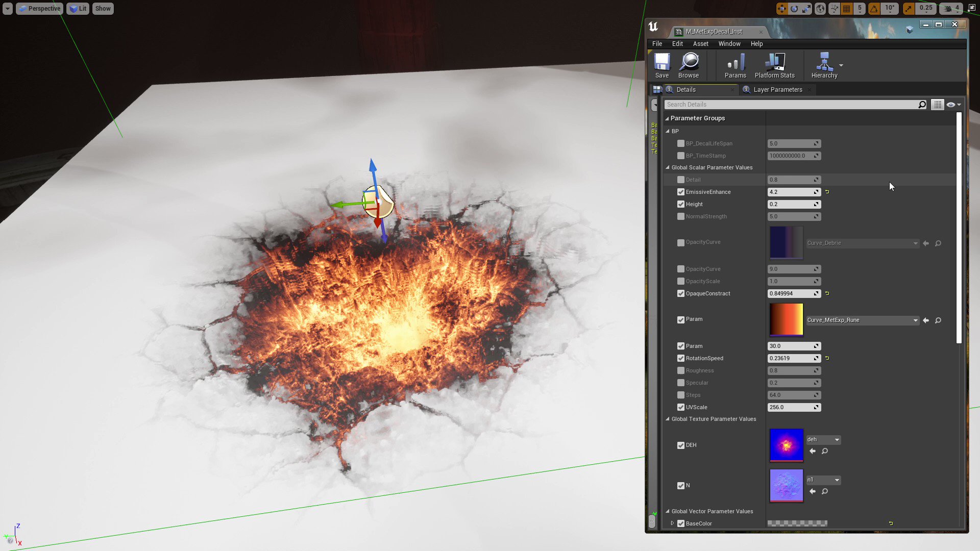Expand the BaseColor vector parameter
Image resolution: width=980 pixels, height=551 pixels.
(673, 523)
